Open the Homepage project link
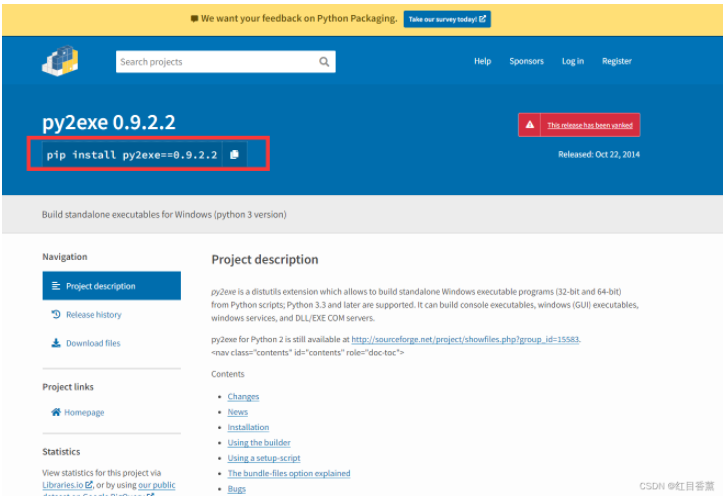Viewport: 728px width, 499px height. 84,412
